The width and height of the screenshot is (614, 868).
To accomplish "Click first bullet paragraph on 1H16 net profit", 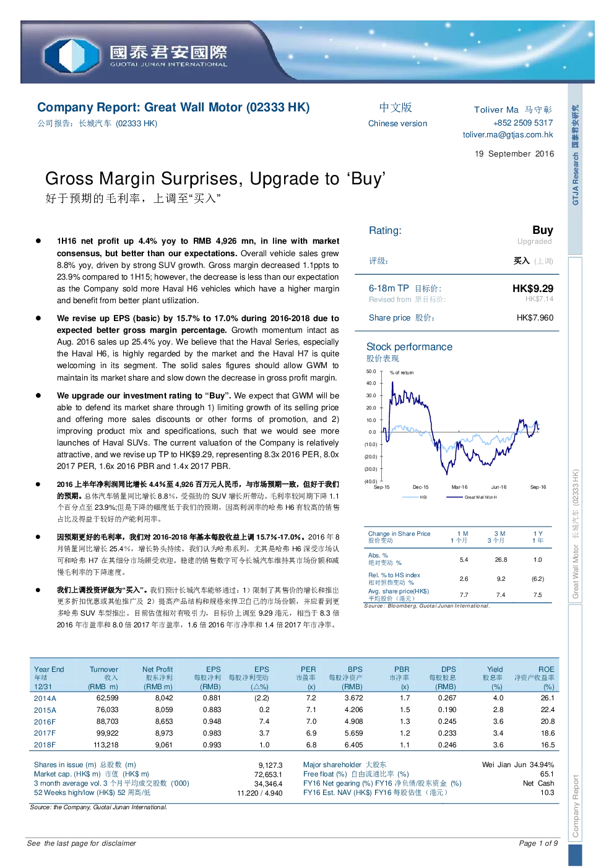I will click(198, 271).
